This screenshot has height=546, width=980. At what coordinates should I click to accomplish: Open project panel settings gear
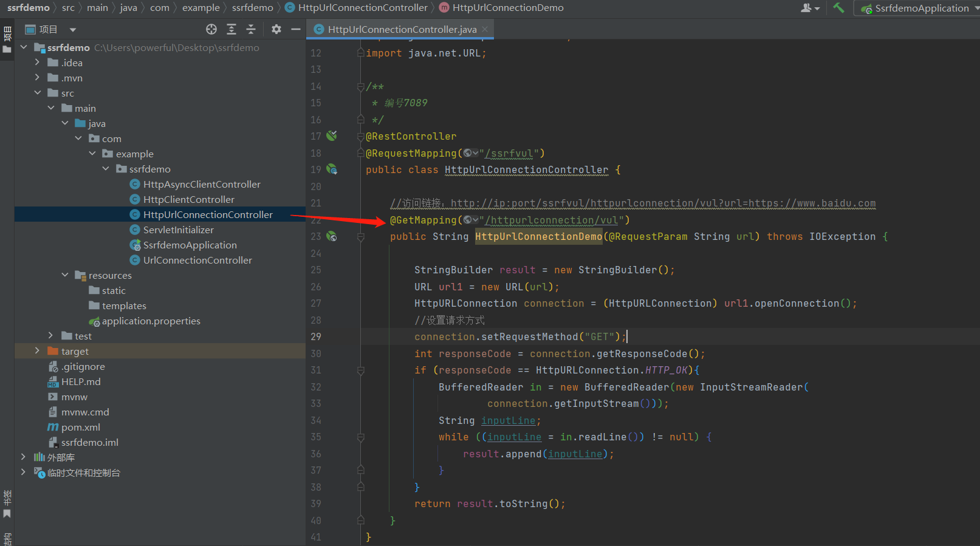(x=276, y=29)
